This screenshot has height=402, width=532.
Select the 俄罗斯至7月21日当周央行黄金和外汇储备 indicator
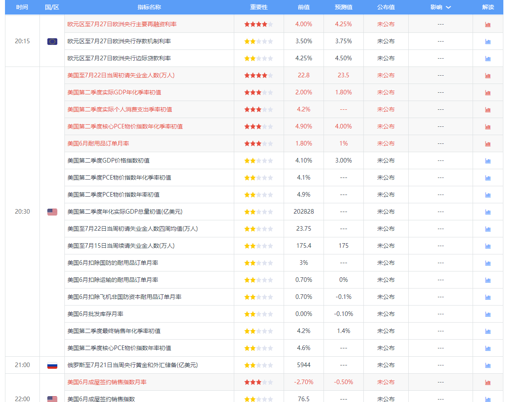(x=132, y=365)
